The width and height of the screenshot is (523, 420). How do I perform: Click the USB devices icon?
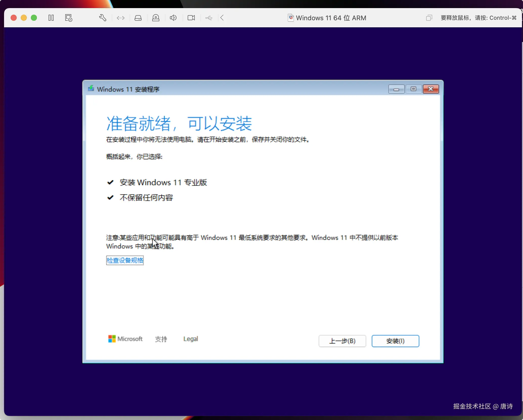pyautogui.click(x=209, y=18)
